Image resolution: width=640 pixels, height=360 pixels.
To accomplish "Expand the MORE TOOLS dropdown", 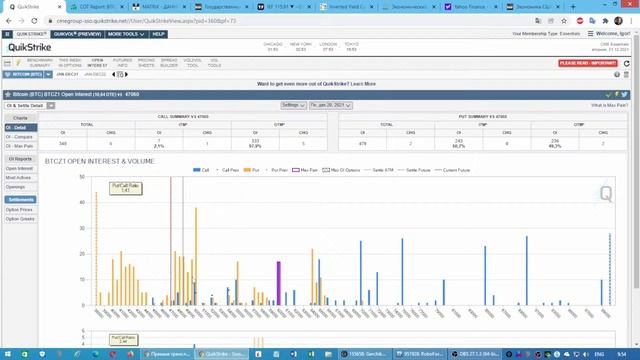I will click(126, 34).
